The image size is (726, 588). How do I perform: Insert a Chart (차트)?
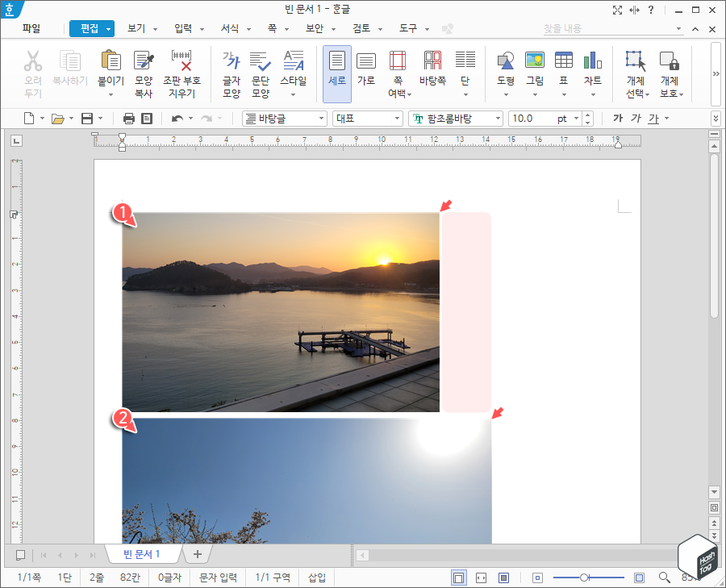click(593, 60)
